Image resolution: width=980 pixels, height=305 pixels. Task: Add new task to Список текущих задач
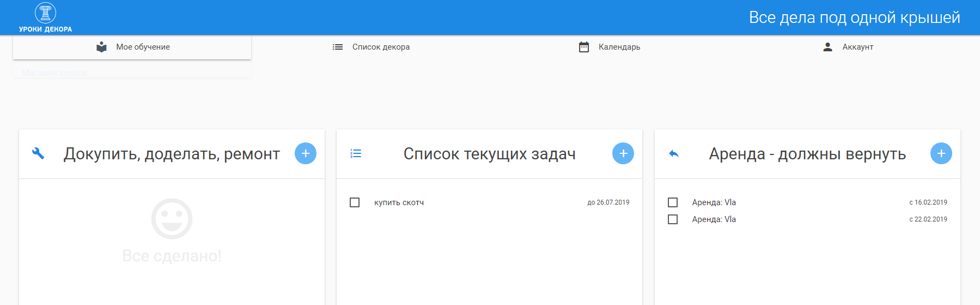pyautogui.click(x=623, y=154)
